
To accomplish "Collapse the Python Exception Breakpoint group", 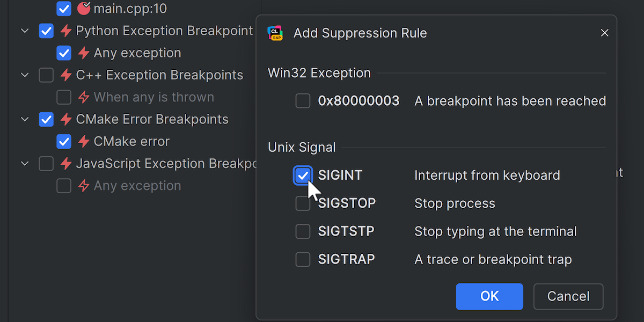I will [x=25, y=31].
